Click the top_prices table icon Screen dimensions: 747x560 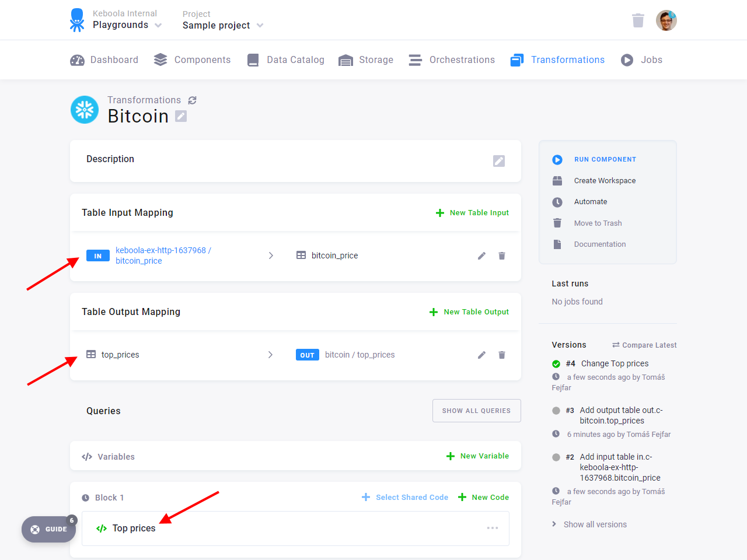point(91,355)
